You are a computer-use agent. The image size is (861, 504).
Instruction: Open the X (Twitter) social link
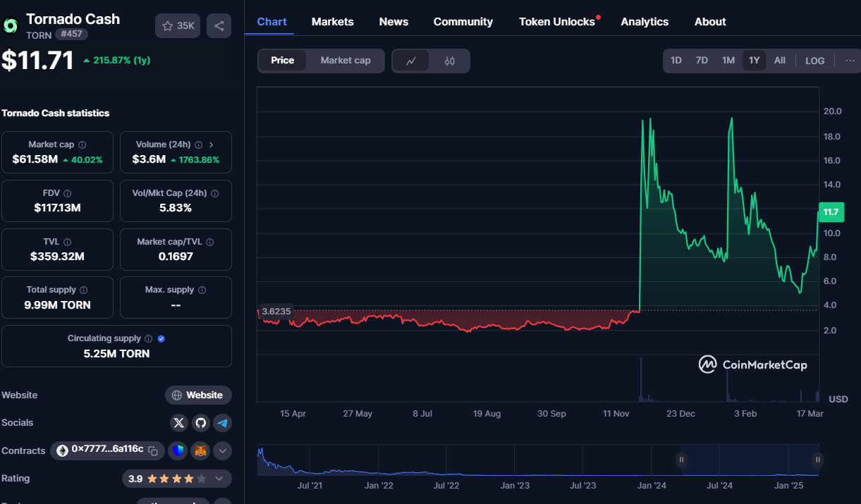pos(179,423)
